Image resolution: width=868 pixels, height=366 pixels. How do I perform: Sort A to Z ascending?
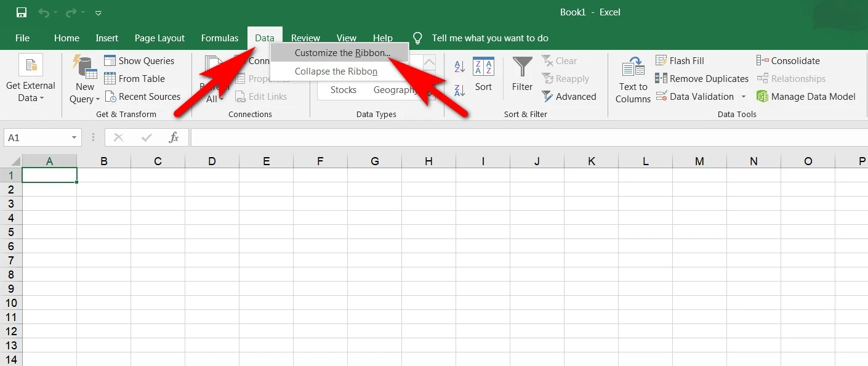click(x=459, y=67)
